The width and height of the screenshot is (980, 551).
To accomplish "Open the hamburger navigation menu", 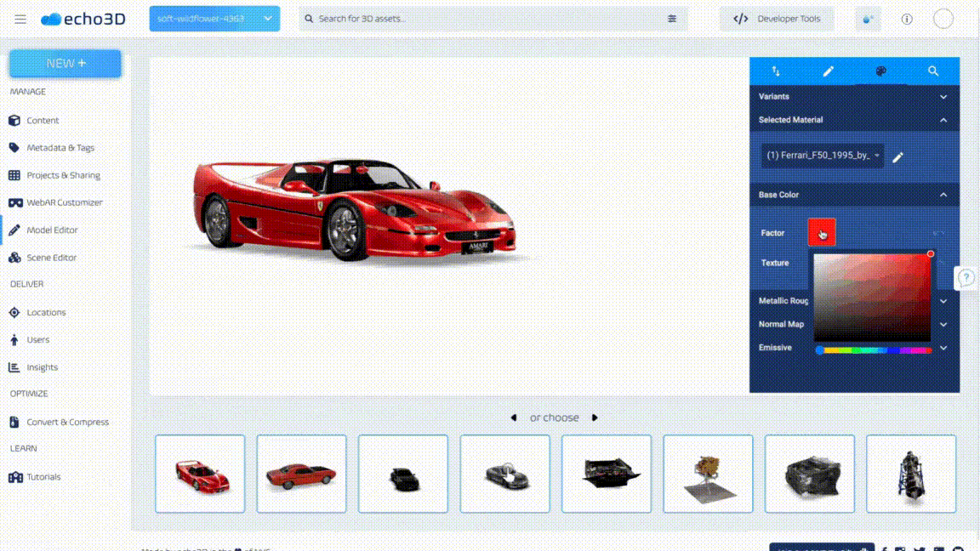I will tap(20, 20).
